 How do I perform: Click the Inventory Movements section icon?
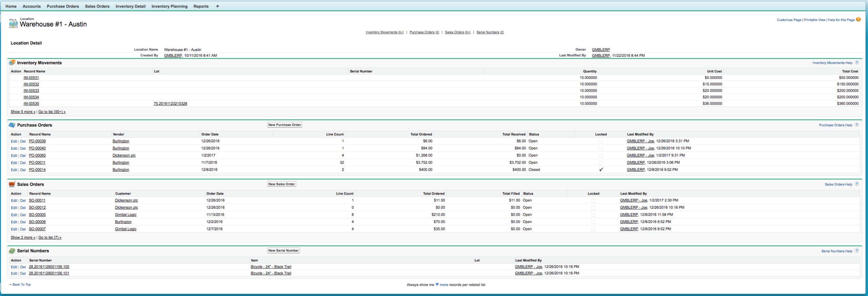click(12, 63)
